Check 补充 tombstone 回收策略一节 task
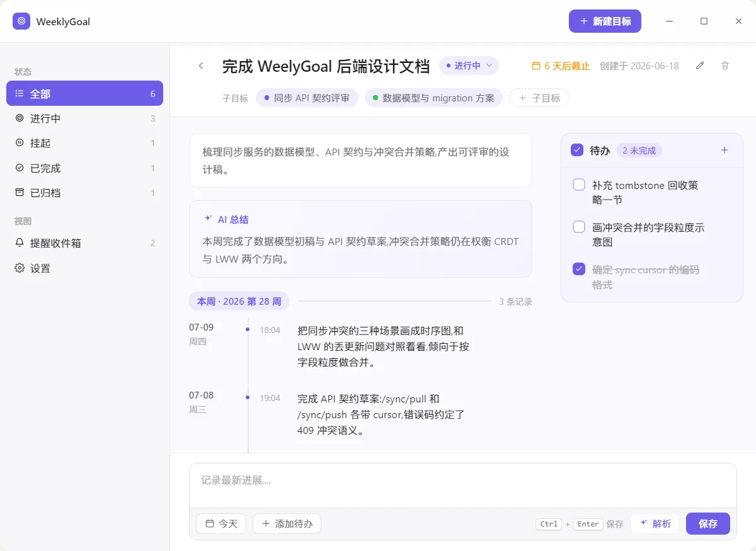The width and height of the screenshot is (756, 551). 579,185
